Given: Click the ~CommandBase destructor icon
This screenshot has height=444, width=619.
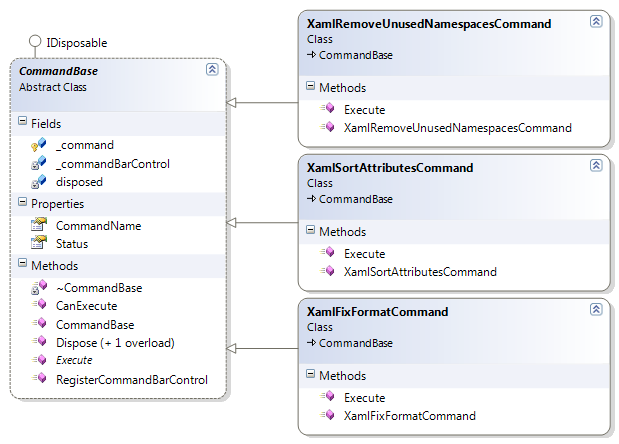Looking at the screenshot, I should [x=39, y=287].
